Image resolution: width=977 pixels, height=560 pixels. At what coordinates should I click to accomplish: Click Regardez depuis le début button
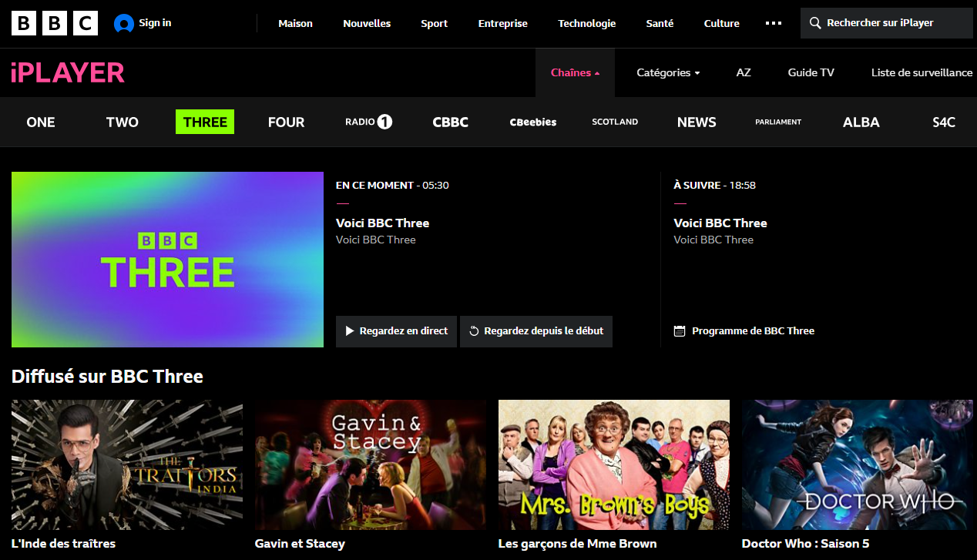(x=536, y=331)
